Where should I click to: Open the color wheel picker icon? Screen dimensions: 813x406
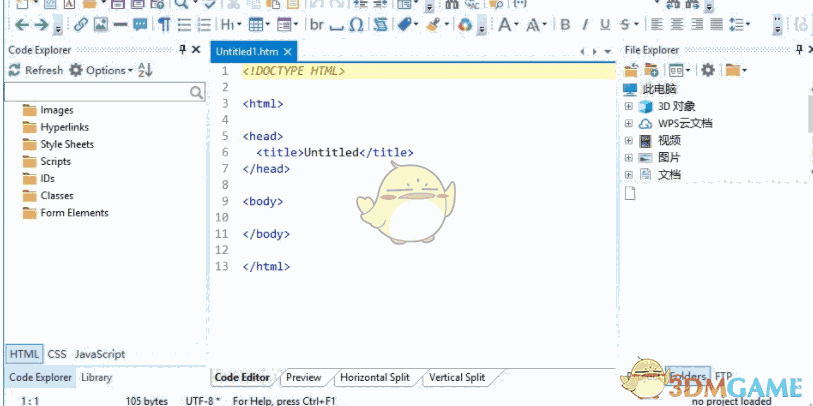465,24
